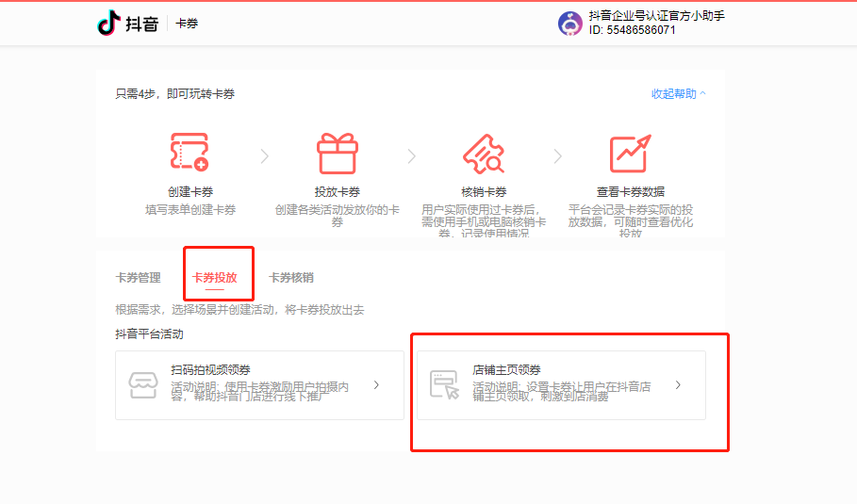The image size is (857, 504).
Task: Click the page cursor icon on 店铺主页领券 card
Action: [x=444, y=385]
